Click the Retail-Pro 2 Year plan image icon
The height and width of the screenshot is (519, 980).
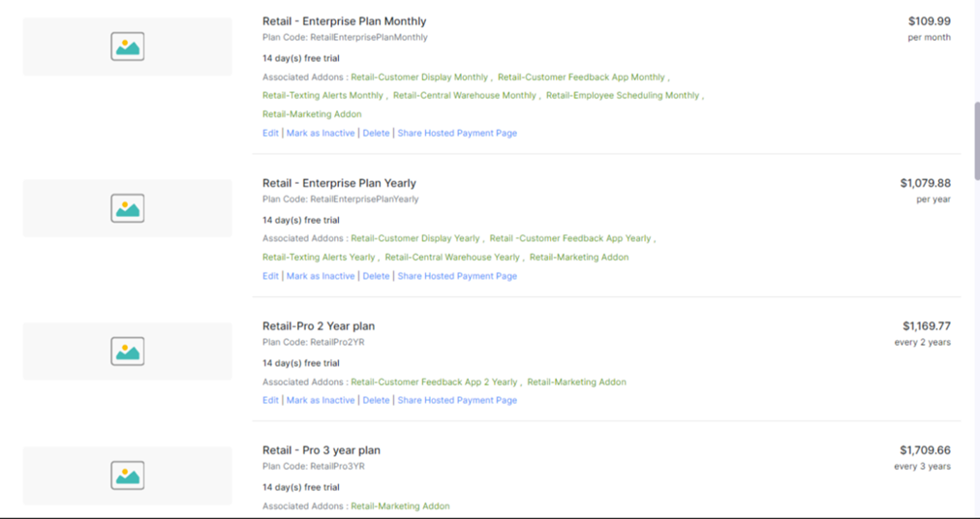tap(127, 351)
